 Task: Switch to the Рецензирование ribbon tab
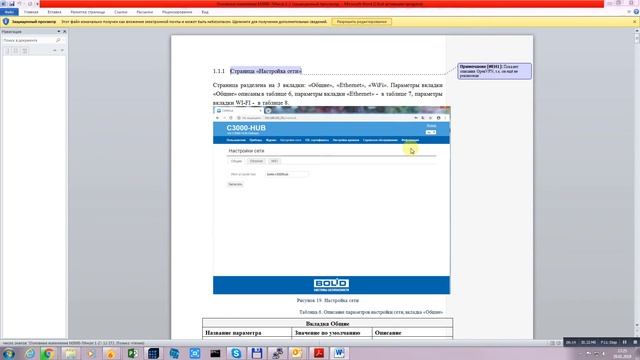point(177,12)
